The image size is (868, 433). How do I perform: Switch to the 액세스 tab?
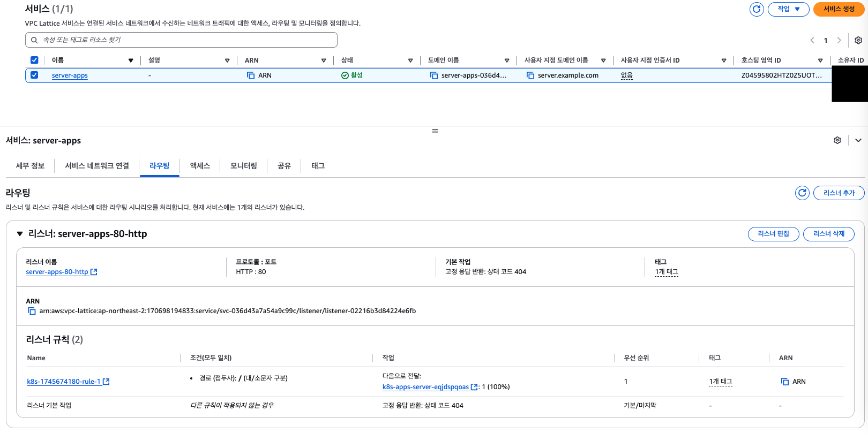[200, 166]
